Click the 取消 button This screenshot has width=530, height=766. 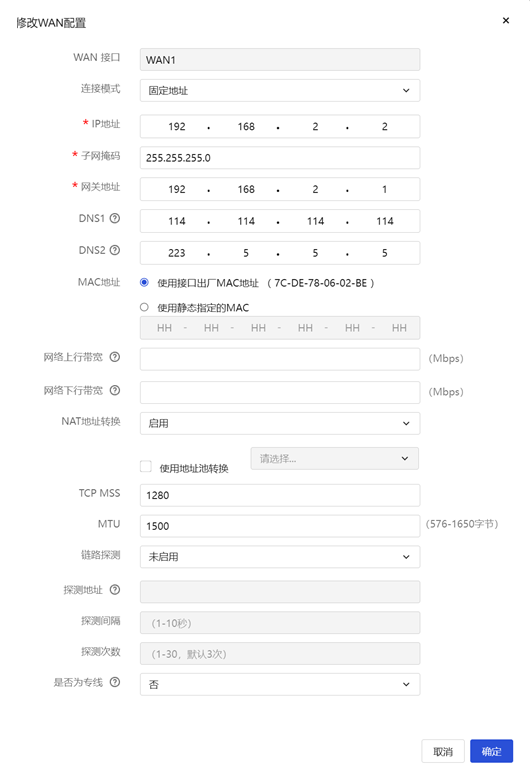click(443, 751)
